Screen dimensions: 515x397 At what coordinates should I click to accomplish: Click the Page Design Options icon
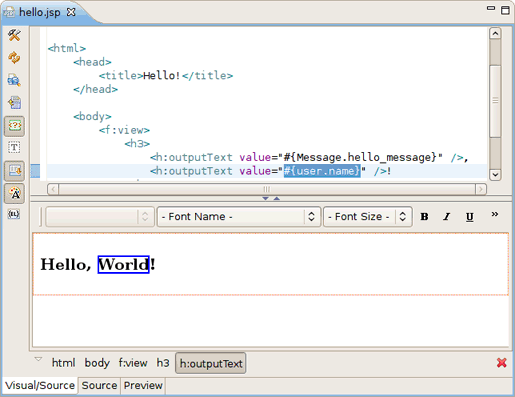[x=14, y=80]
